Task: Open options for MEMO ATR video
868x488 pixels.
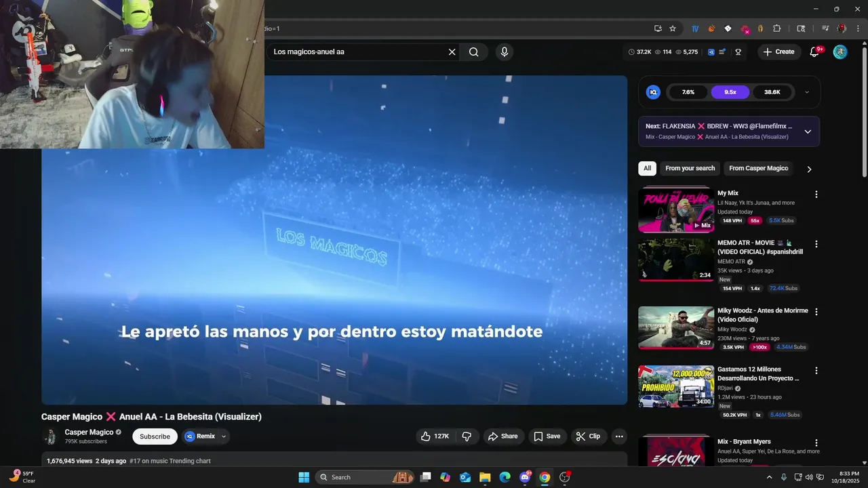Action: 816,244
